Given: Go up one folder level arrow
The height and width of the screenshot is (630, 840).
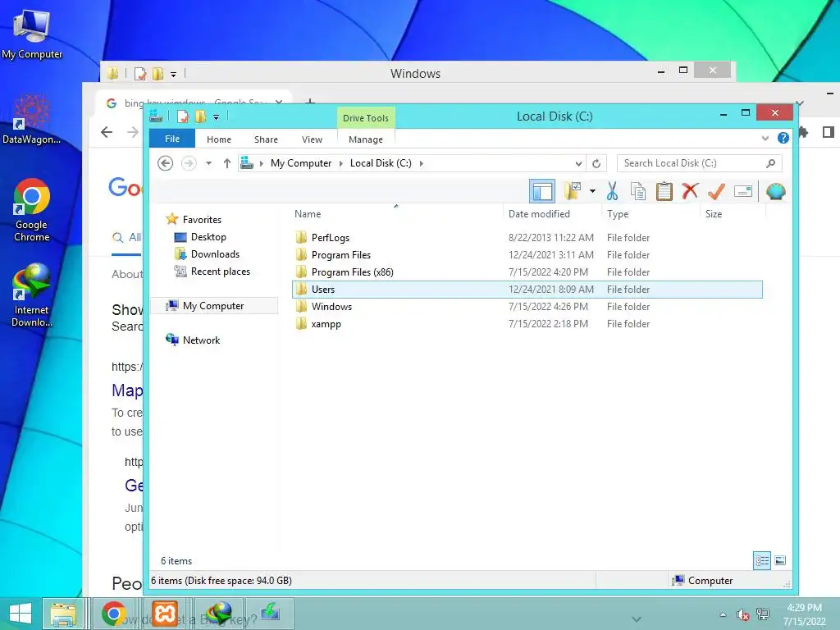Looking at the screenshot, I should pyautogui.click(x=227, y=163).
